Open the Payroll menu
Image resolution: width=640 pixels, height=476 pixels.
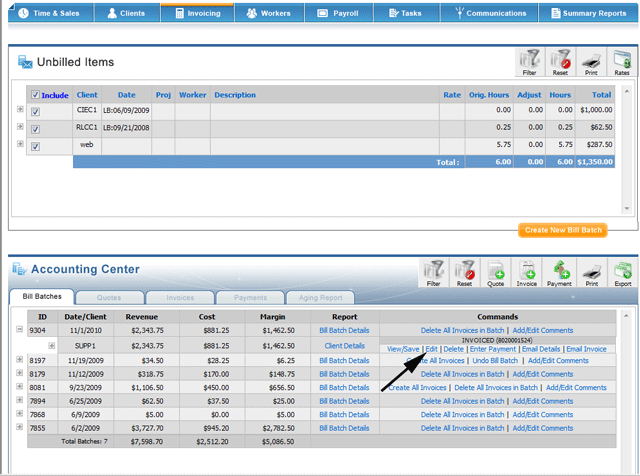click(339, 13)
